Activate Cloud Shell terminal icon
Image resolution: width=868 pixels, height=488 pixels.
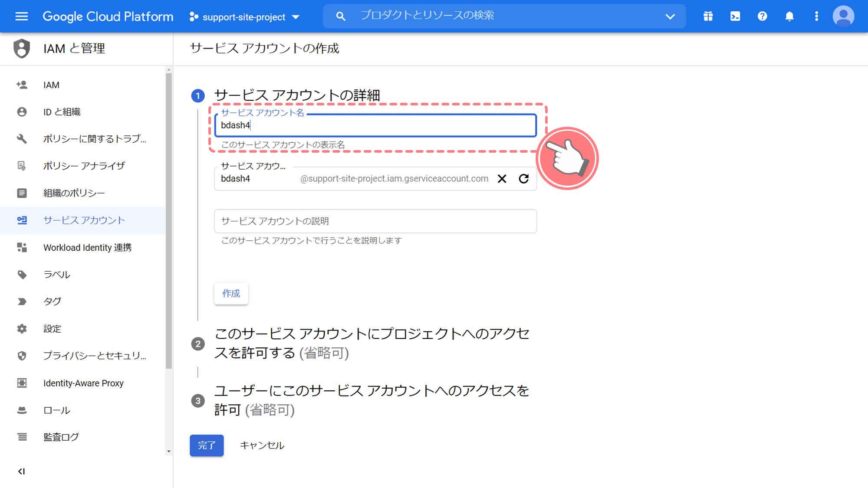pos(735,16)
